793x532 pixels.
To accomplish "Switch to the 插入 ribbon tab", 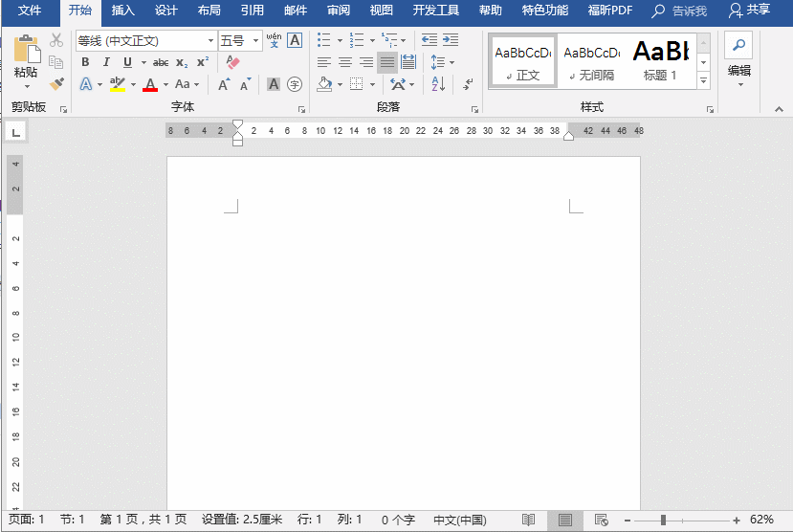I will point(123,11).
